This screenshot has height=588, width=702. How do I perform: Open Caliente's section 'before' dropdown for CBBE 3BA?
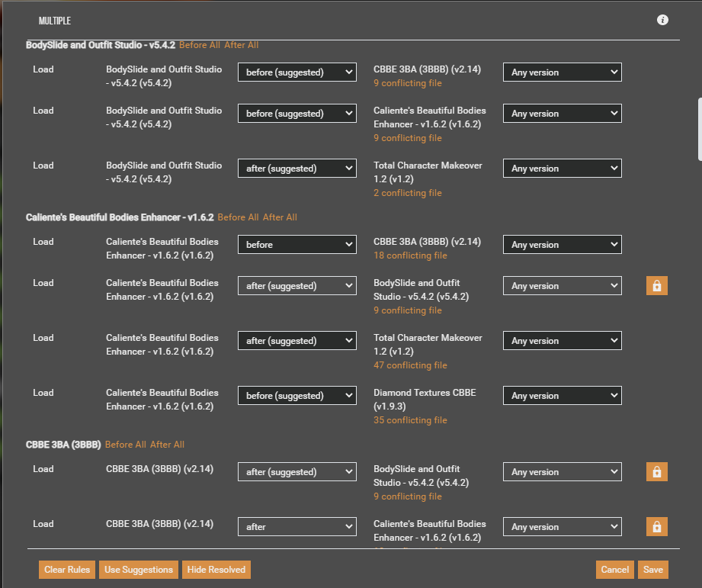(x=297, y=245)
